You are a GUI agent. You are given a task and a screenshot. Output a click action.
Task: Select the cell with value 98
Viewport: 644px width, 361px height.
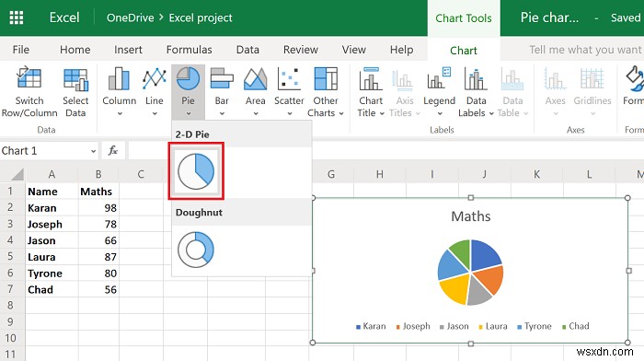(98, 207)
